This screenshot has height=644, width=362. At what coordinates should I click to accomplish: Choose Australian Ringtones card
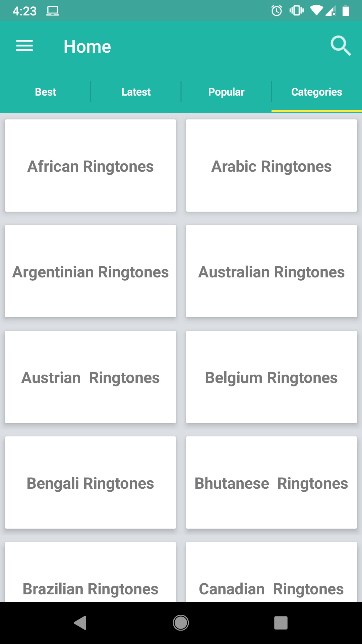pos(271,271)
